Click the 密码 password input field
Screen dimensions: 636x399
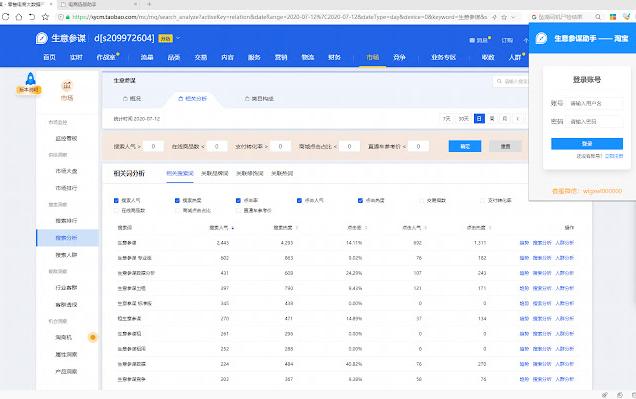tap(594, 121)
